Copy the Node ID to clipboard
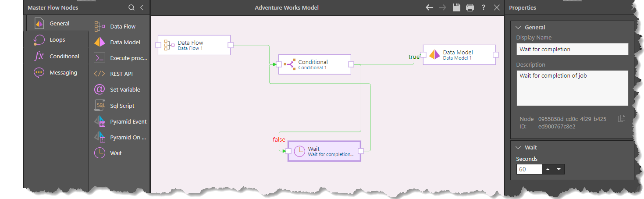 click(621, 119)
